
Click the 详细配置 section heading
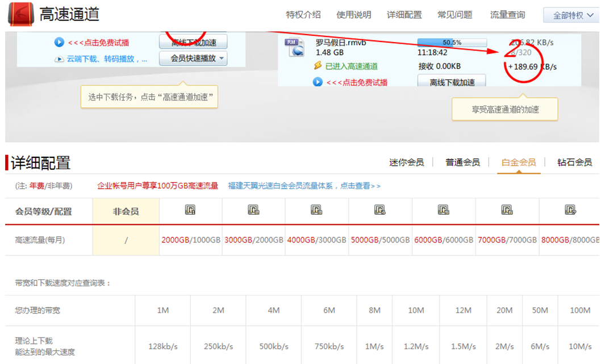coord(40,163)
